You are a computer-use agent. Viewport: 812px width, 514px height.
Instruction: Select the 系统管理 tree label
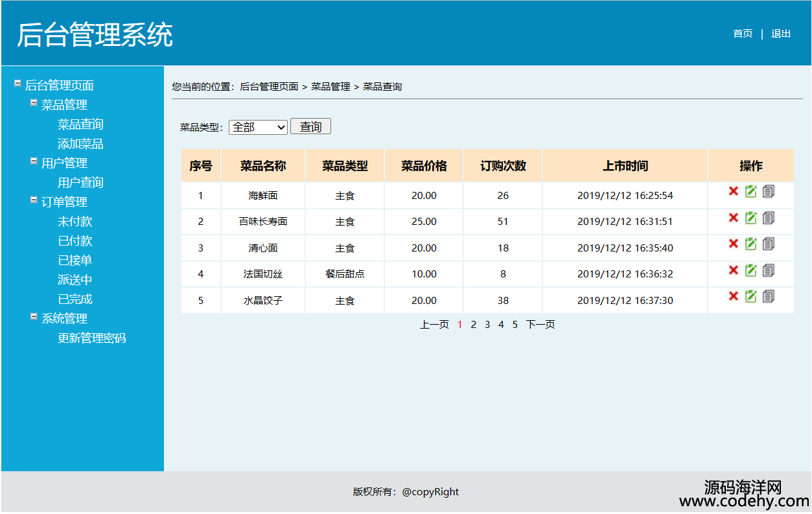point(64,319)
